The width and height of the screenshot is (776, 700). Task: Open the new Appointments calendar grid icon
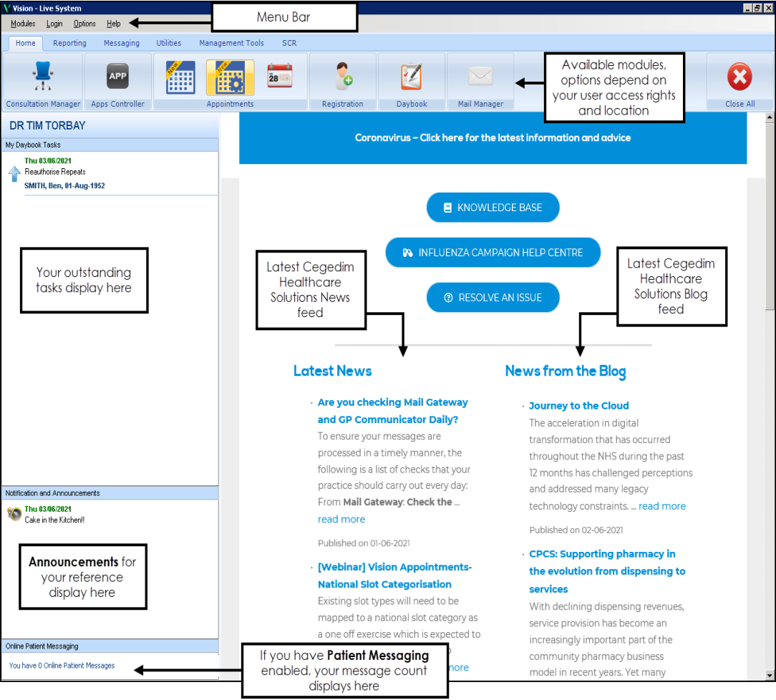(180, 77)
